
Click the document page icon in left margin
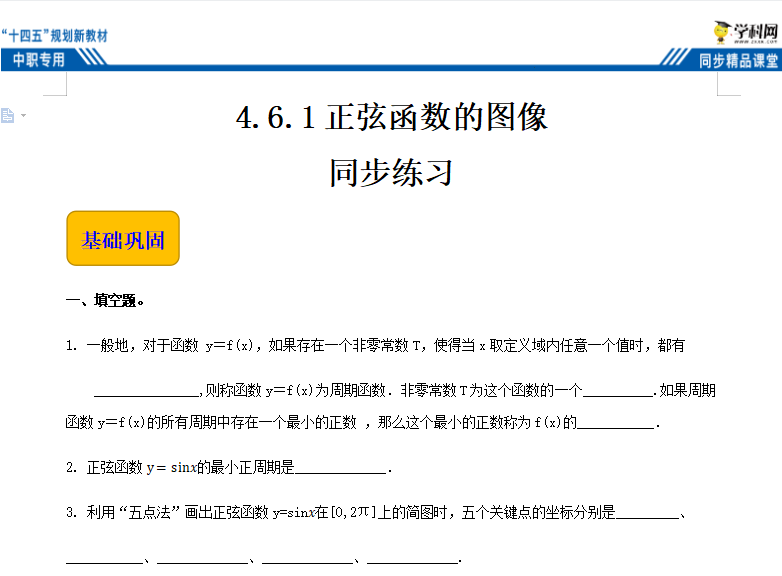coord(8,116)
